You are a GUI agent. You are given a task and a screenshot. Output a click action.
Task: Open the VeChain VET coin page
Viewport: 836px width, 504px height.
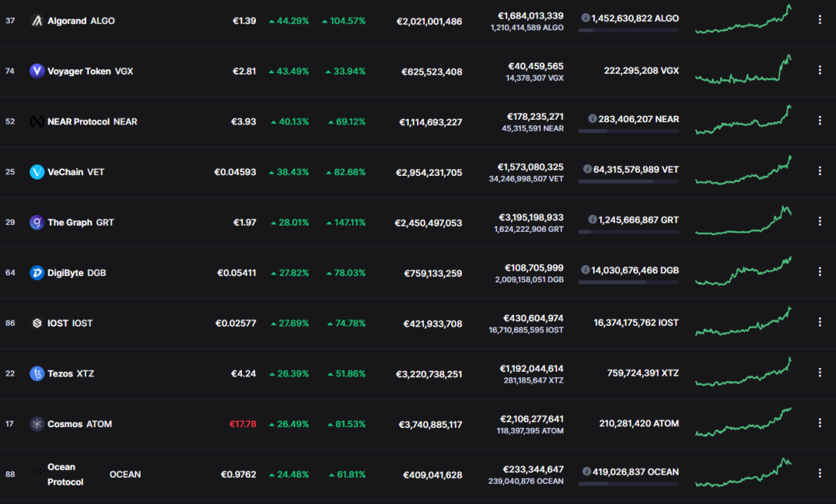point(75,172)
